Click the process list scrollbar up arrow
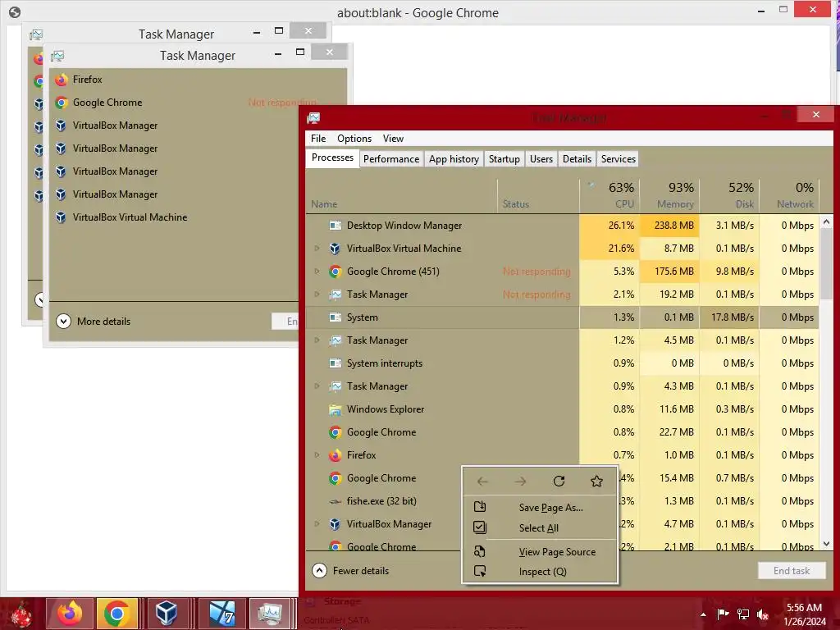Viewport: 840px width, 630px height. (827, 221)
